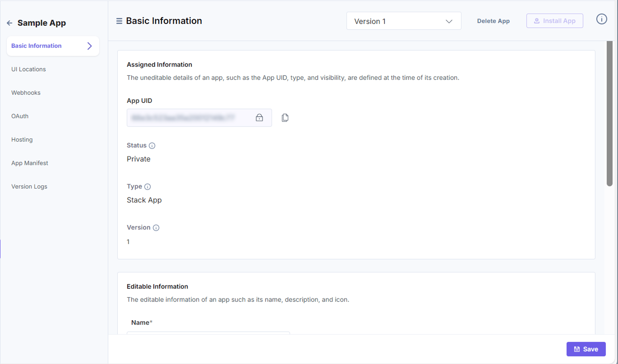Click the Install App button
The height and width of the screenshot is (364, 618).
(554, 21)
